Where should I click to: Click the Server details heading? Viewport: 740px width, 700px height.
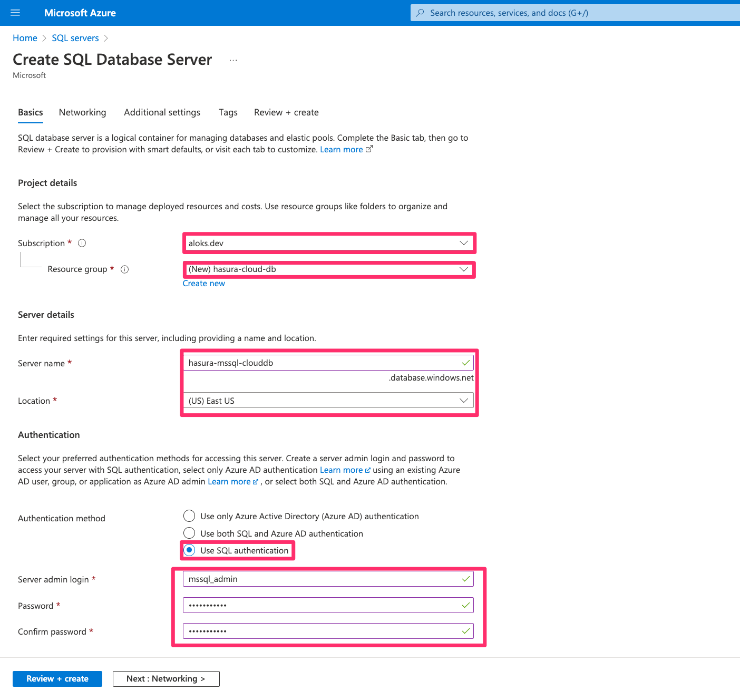tap(46, 315)
